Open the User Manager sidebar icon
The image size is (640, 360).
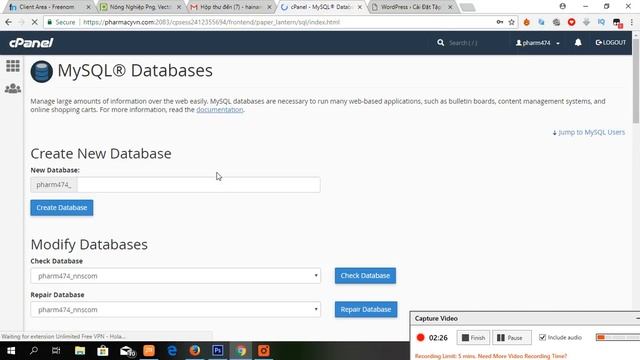[13, 88]
